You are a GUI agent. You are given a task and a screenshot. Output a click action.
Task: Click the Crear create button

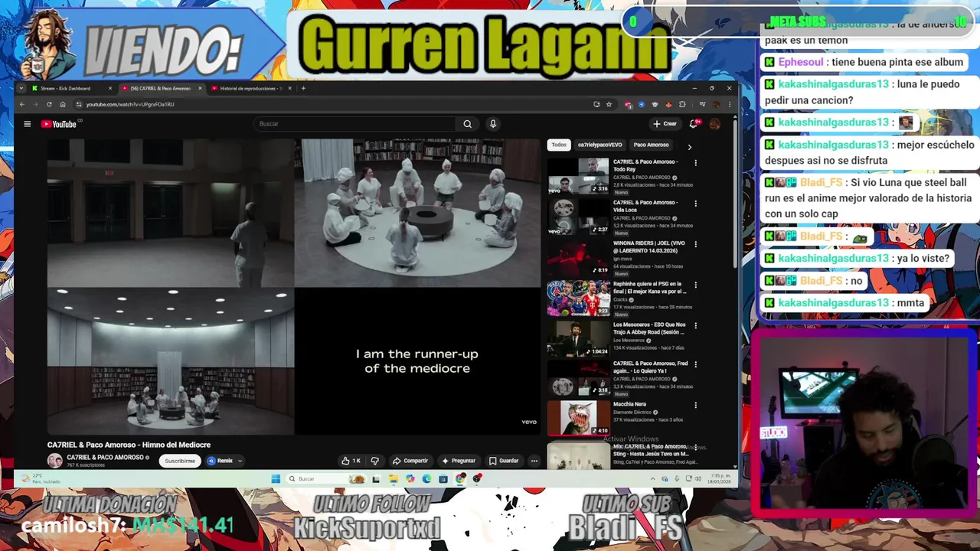pyautogui.click(x=665, y=124)
